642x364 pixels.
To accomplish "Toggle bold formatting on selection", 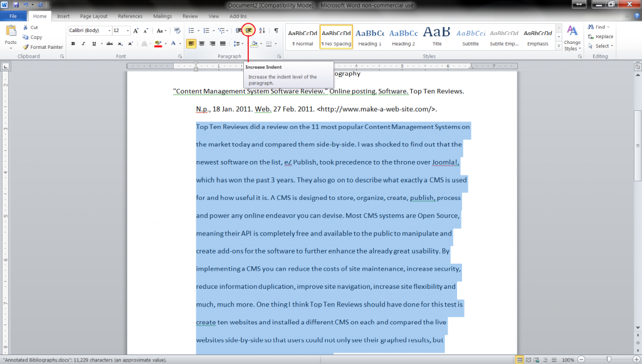I will pyautogui.click(x=73, y=44).
